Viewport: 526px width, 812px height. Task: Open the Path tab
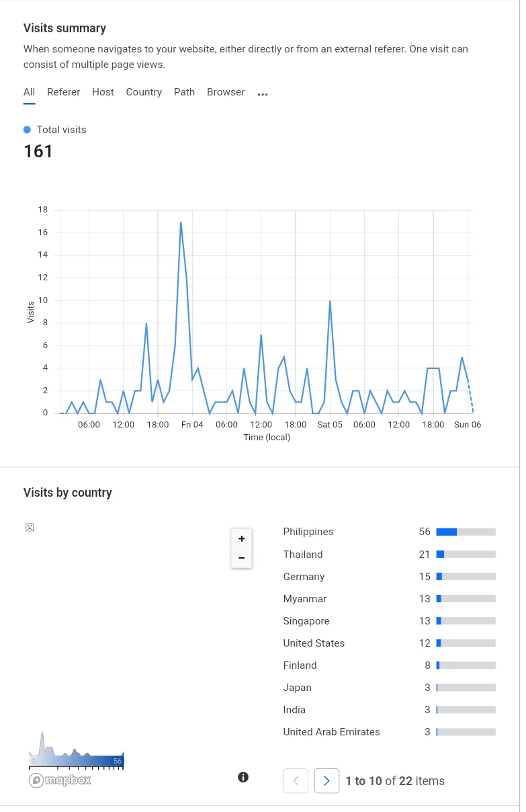(184, 92)
